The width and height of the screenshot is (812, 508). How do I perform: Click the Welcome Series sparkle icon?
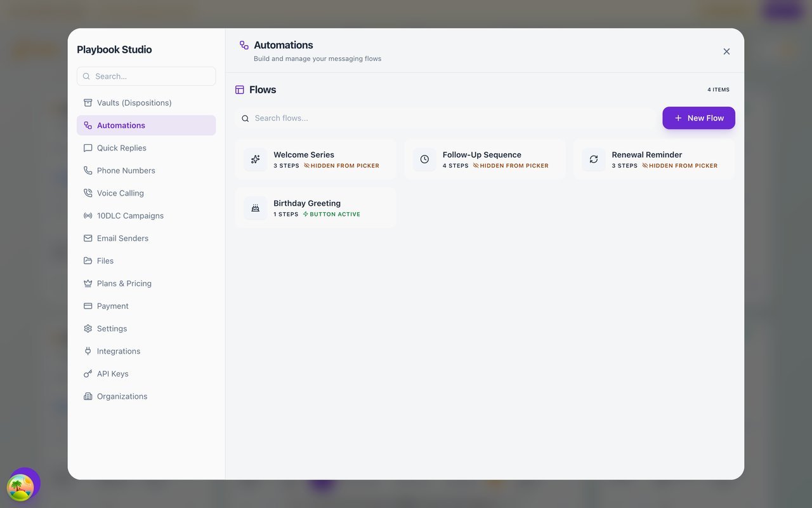coord(255,159)
